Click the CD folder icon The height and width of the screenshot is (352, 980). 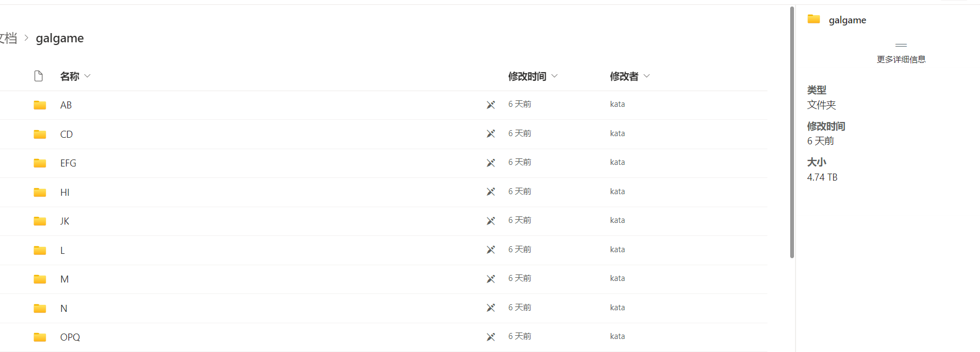coord(40,134)
